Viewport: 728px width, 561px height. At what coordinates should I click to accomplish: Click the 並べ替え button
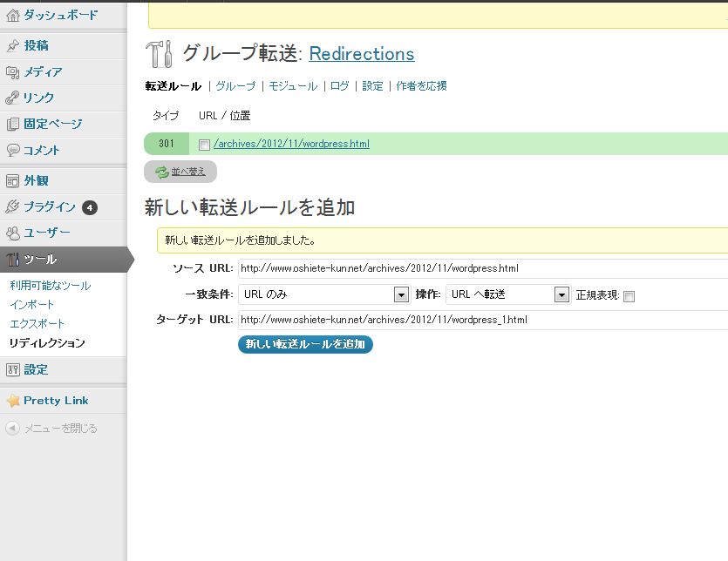pyautogui.click(x=180, y=172)
